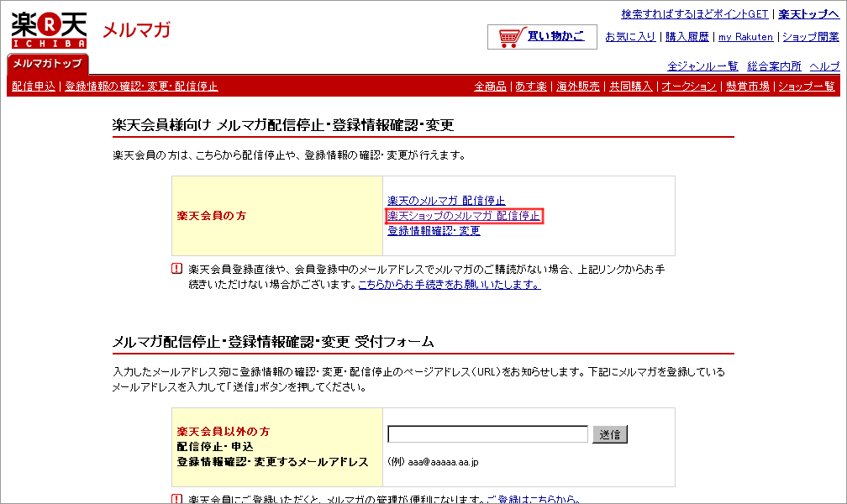Click the 楽天会員の方 label

[211, 216]
